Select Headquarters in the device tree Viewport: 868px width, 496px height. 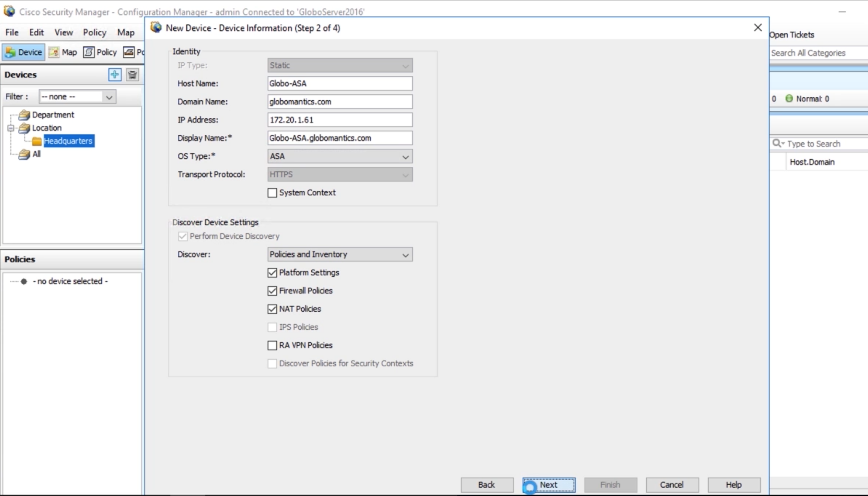pyautogui.click(x=68, y=141)
